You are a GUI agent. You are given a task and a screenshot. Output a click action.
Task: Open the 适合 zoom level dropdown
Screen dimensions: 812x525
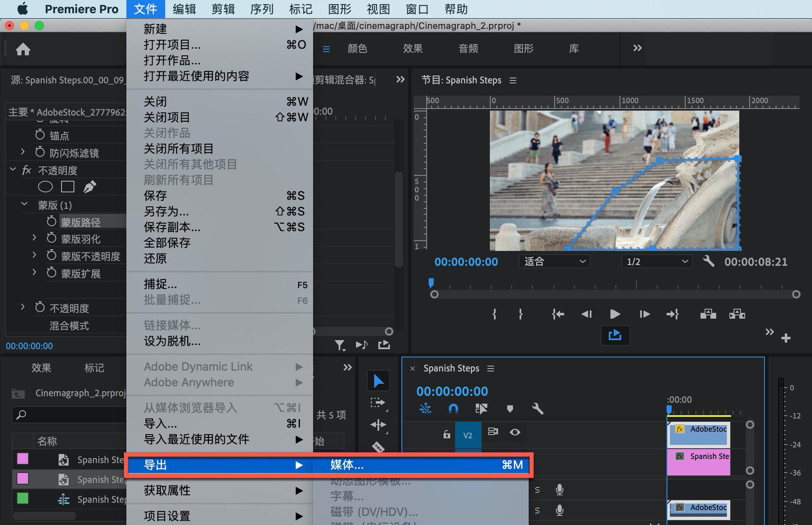[x=554, y=262]
